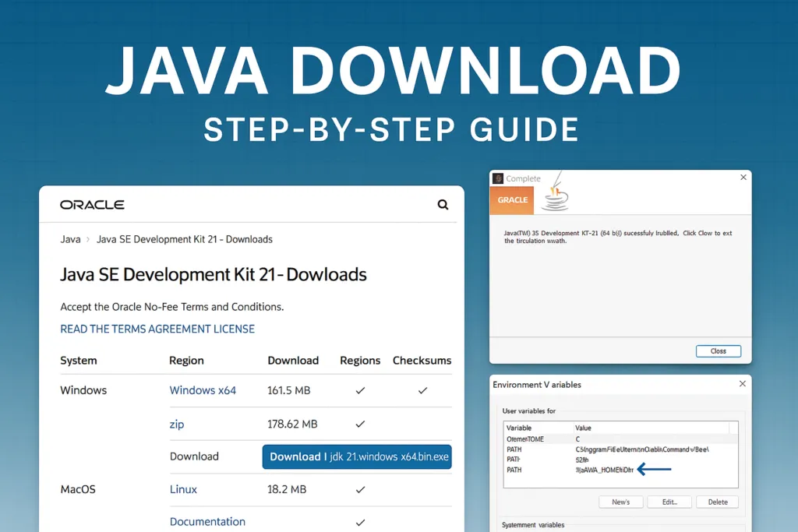Click the Checksums column header
This screenshot has width=798, height=532.
pos(422,361)
